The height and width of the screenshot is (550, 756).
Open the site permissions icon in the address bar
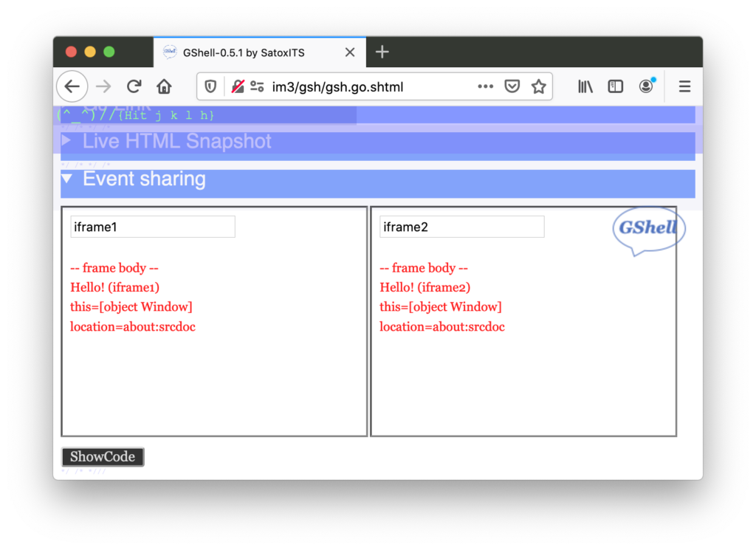point(257,86)
